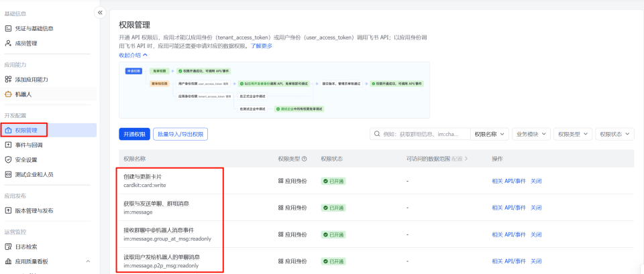Image resolution: width=644 pixels, height=274 pixels.
Task: Open 相关 API/事件 for cardkit:card:write
Action: pos(508,181)
